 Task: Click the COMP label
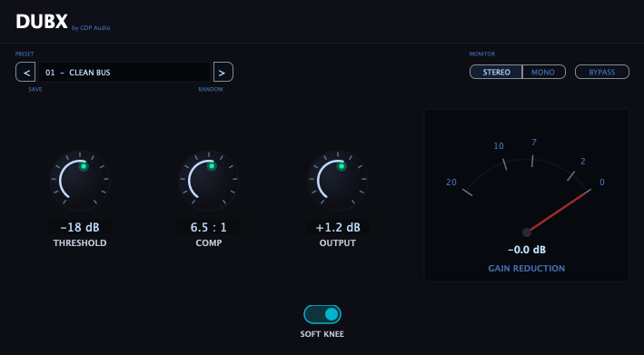coord(209,243)
